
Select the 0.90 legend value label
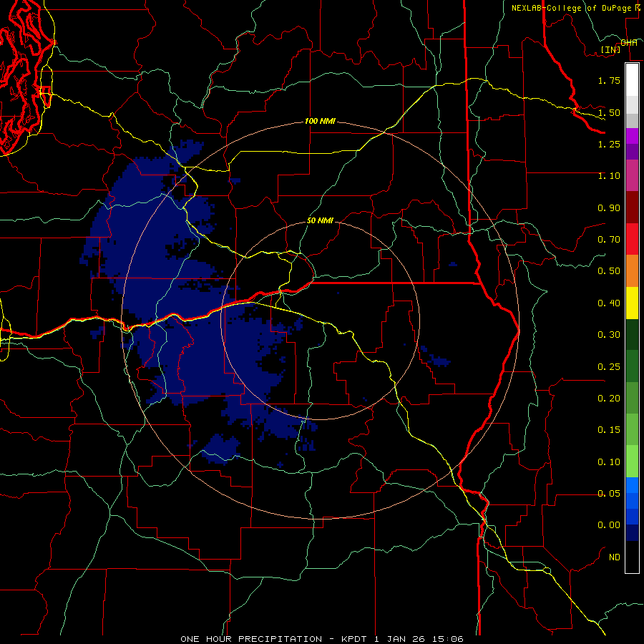click(x=609, y=208)
